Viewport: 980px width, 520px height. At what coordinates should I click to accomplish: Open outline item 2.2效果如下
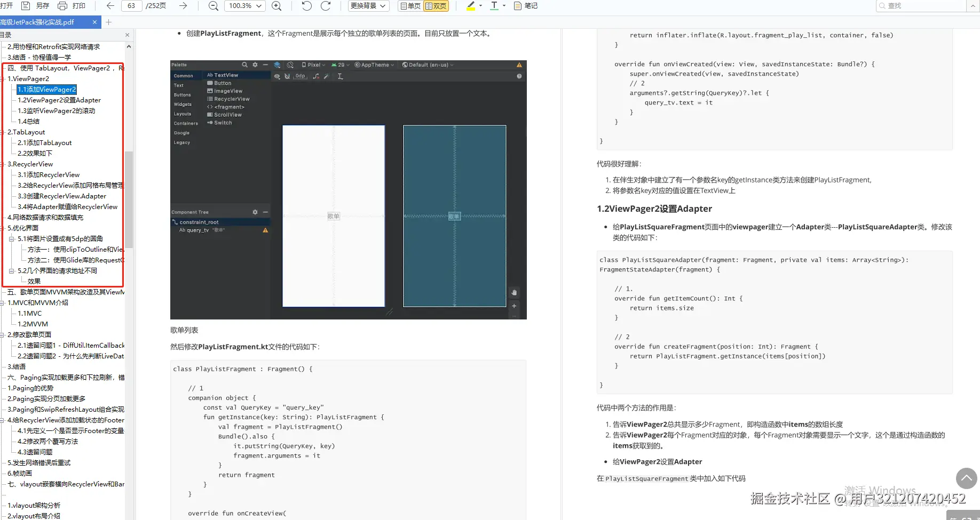point(35,154)
